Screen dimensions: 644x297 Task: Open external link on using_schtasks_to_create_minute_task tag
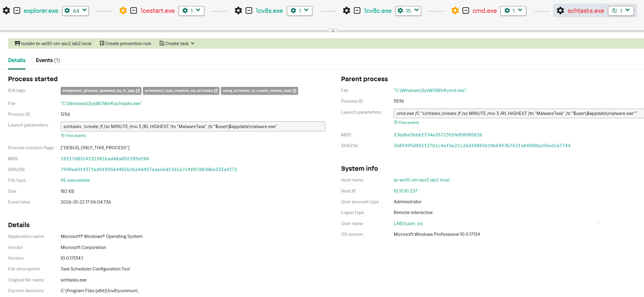pyautogui.click(x=294, y=91)
